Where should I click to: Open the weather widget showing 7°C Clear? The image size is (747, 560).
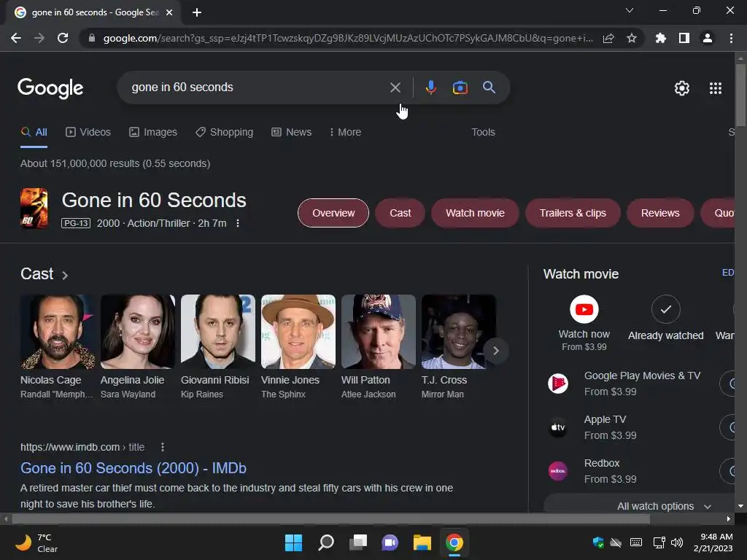(36, 542)
